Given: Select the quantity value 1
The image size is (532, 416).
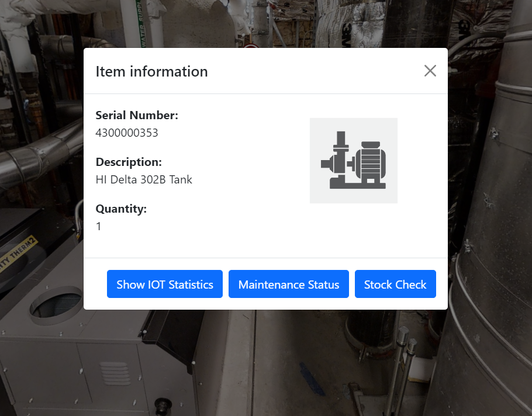Looking at the screenshot, I should (99, 227).
